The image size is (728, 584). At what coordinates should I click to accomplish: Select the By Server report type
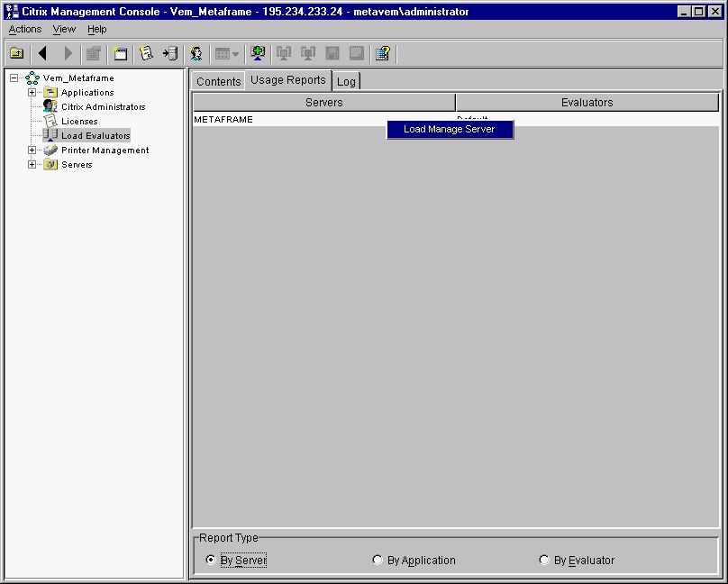pyautogui.click(x=211, y=560)
